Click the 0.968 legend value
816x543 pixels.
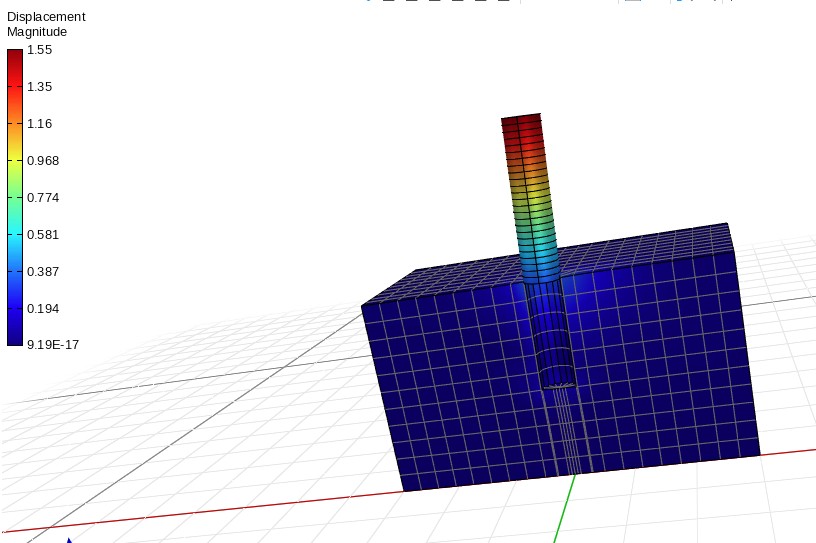pyautogui.click(x=43, y=161)
